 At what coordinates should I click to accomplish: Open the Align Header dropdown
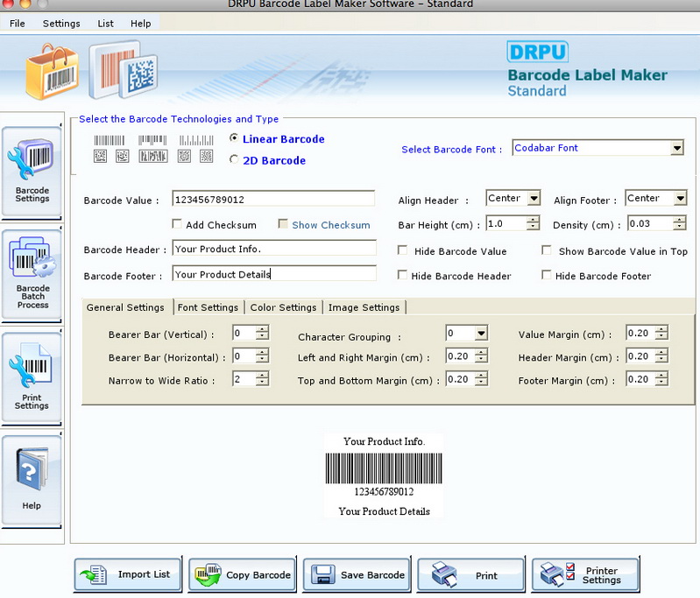tap(534, 199)
